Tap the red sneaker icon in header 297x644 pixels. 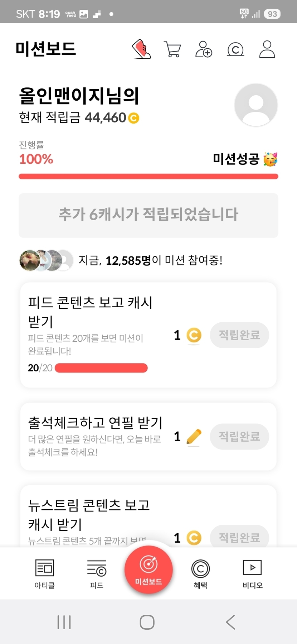(x=141, y=49)
